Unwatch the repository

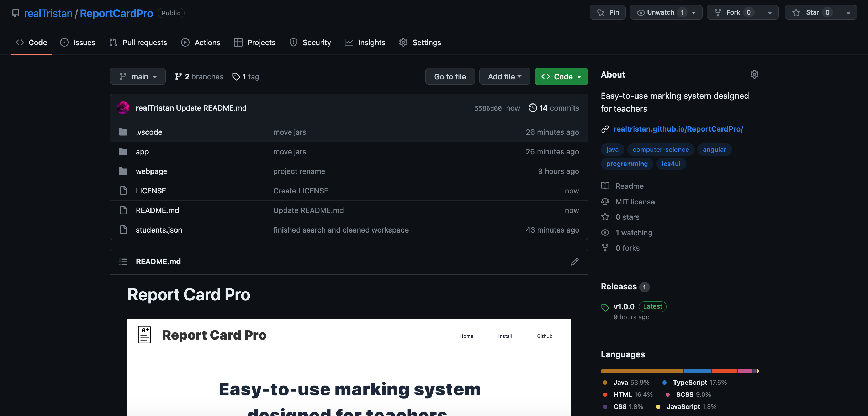(x=660, y=12)
